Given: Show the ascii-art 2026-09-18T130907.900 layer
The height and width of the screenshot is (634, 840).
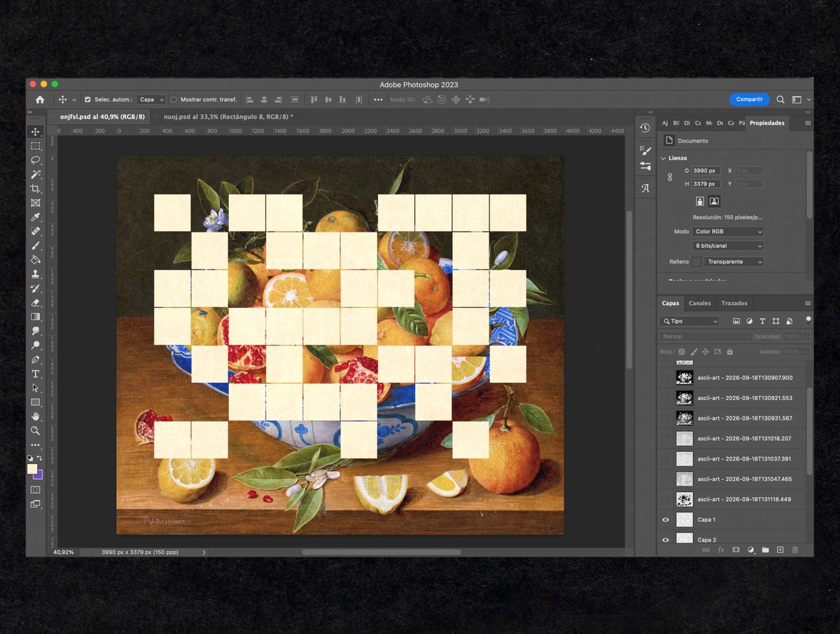Looking at the screenshot, I should [666, 378].
